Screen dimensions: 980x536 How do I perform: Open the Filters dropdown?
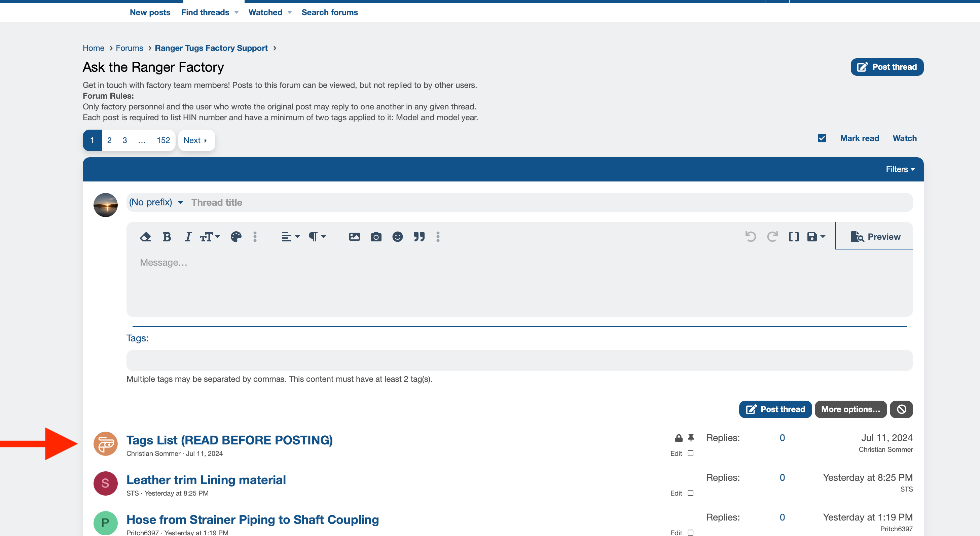(900, 169)
